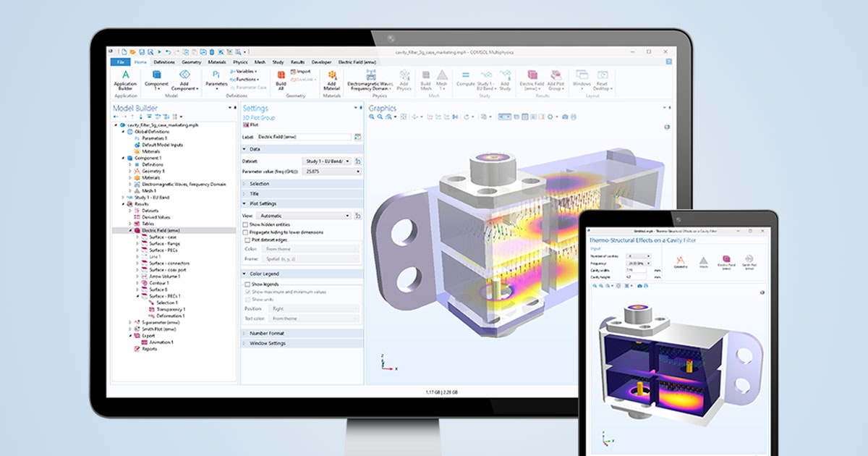Screen dimensions: 868x456
Task: Select Electric Field (emw) in Model Builder
Action: click(x=159, y=230)
